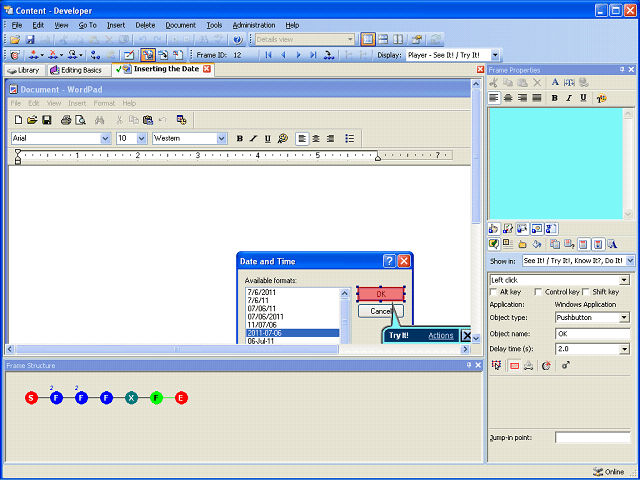This screenshot has width=640, height=480.
Task: Click the bubble icon with the green checkmark
Action: 493,244
